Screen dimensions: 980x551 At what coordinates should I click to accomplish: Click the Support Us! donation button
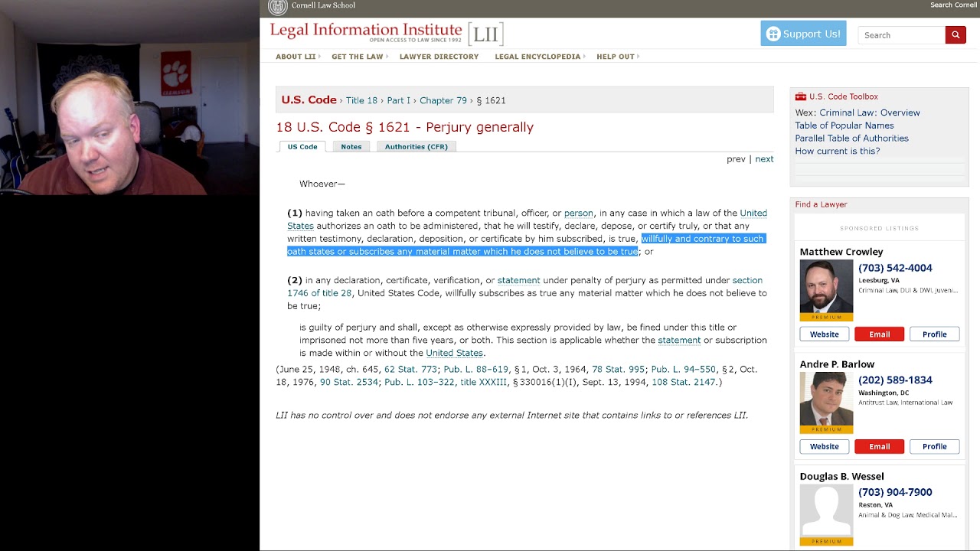803,34
